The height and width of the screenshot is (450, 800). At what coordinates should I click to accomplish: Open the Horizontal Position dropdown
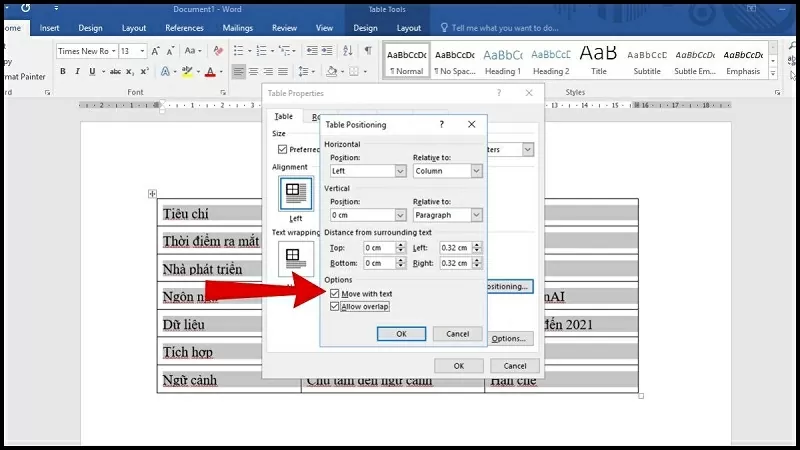[400, 171]
